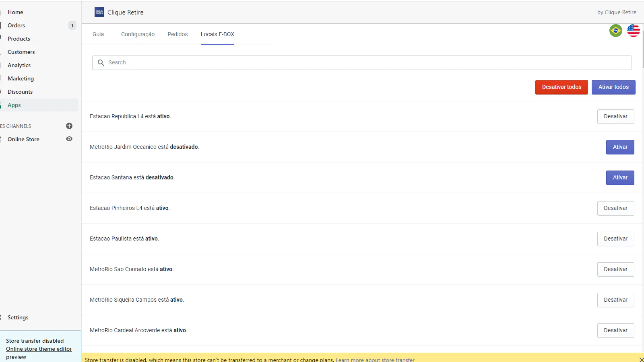
Task: Open the Guia tab
Action: 98,34
